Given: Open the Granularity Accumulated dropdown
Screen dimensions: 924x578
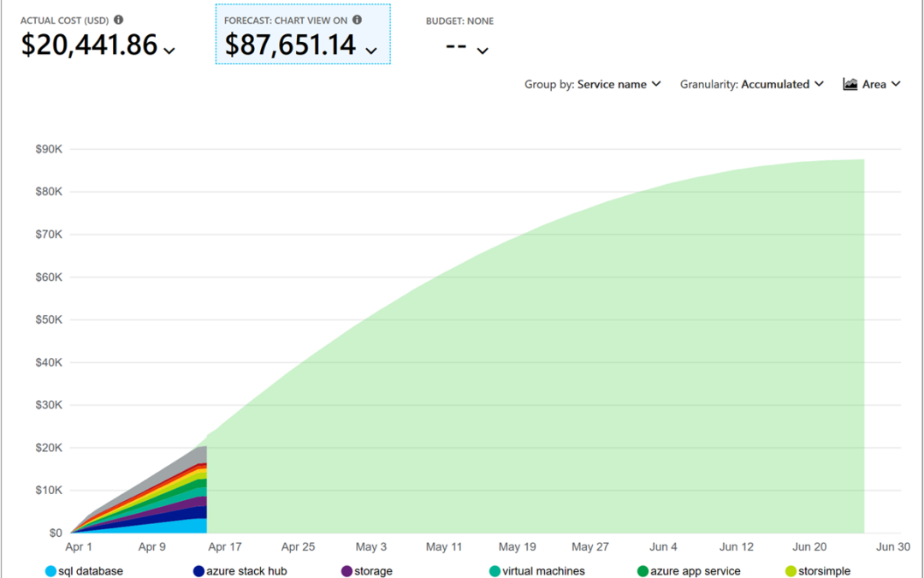Looking at the screenshot, I should pos(752,84).
